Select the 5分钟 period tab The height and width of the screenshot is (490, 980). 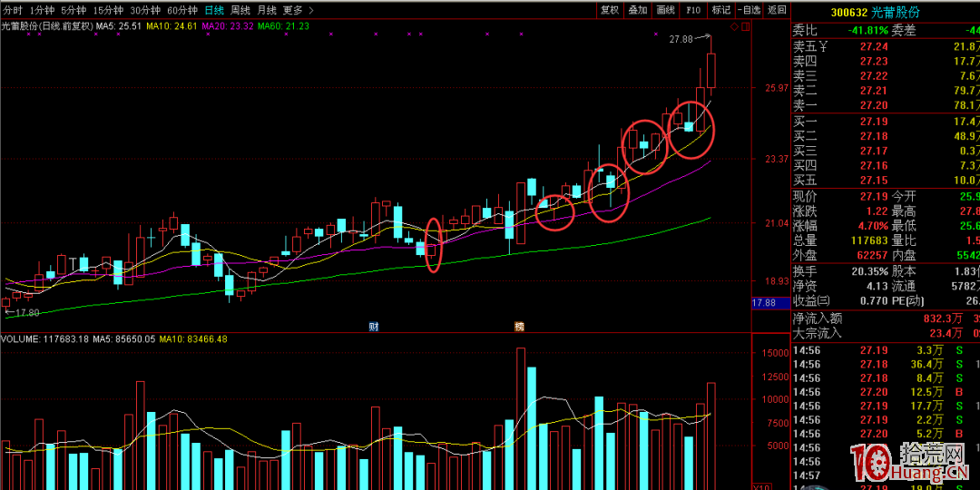pyautogui.click(x=73, y=10)
